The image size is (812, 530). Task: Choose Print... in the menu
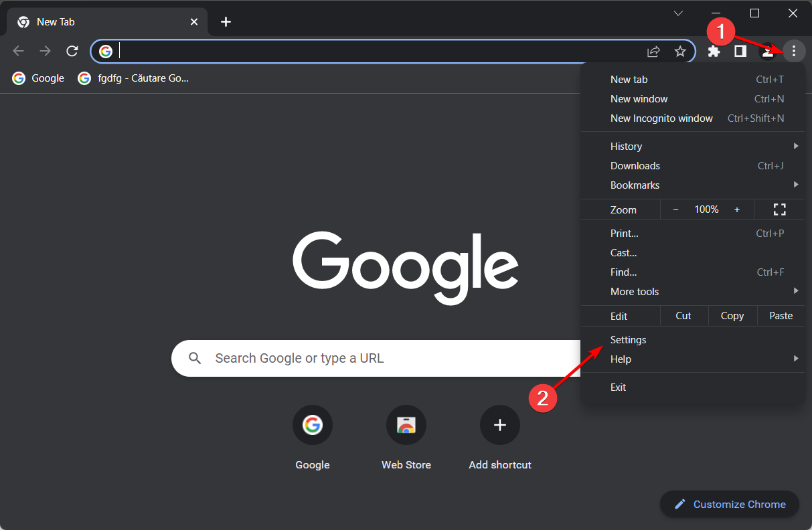click(693, 234)
